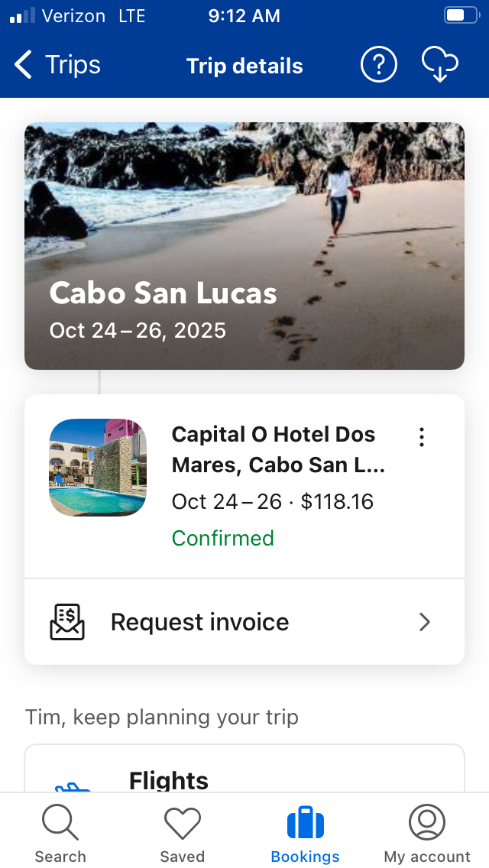Open Capital O Hotel Dos Mares booking title
Viewport: 489px width, 868px height.
point(274,449)
